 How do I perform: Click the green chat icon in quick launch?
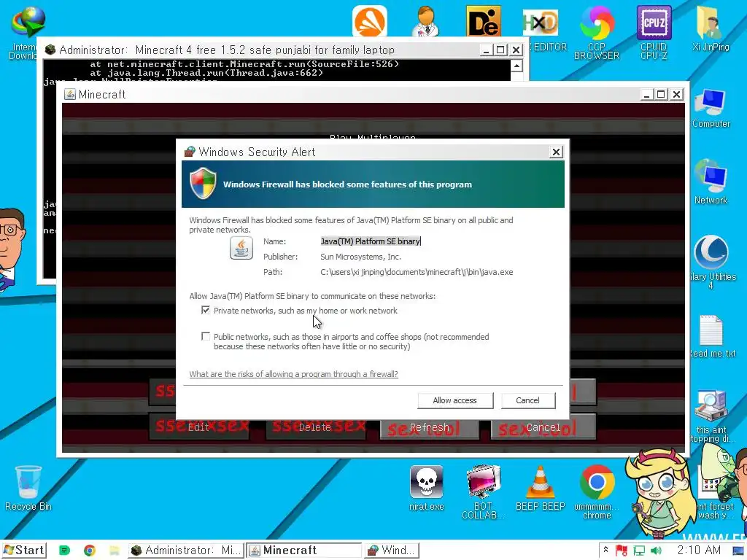tap(64, 551)
